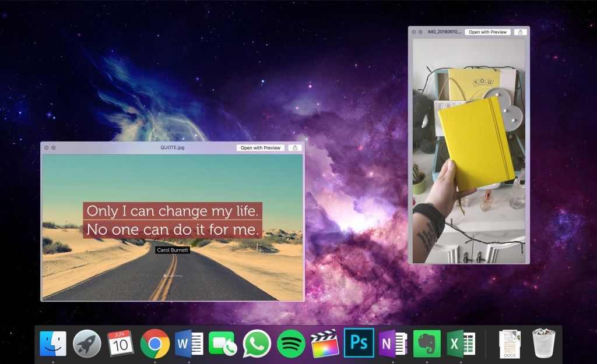This screenshot has height=364, width=597.
Task: Open Evernote from the Dock
Action: pyautogui.click(x=427, y=343)
